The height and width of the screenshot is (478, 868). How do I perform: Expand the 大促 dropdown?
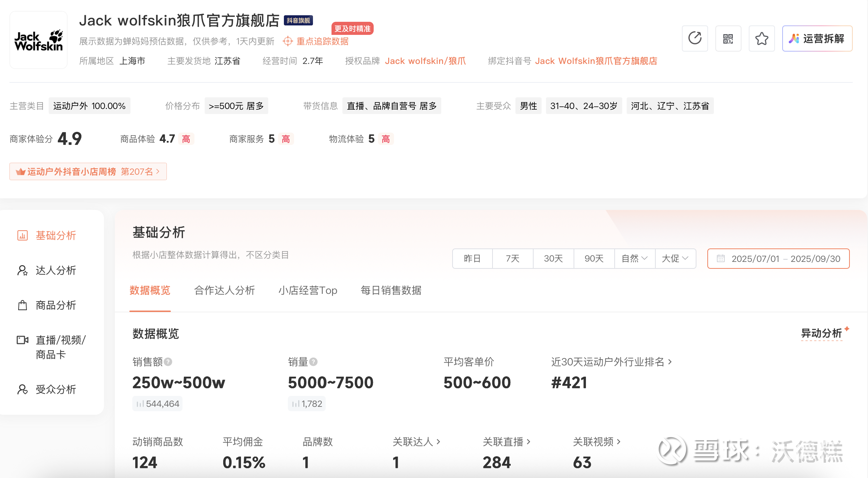click(675, 259)
